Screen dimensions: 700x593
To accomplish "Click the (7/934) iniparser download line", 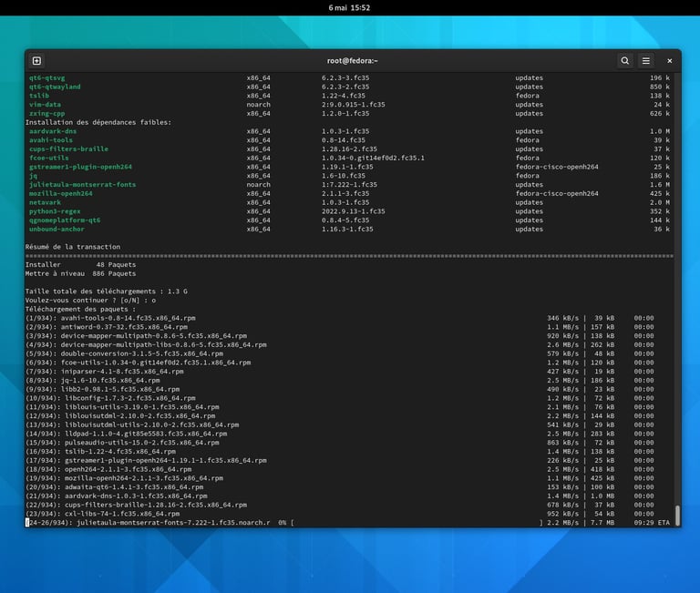I will 339,372.
